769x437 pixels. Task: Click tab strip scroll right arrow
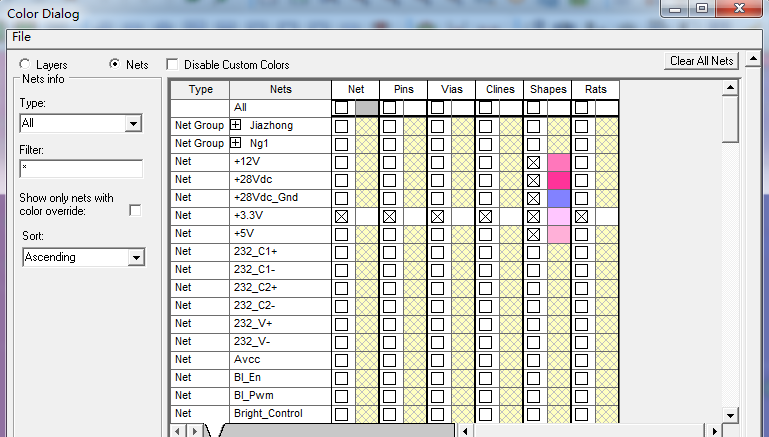195,431
